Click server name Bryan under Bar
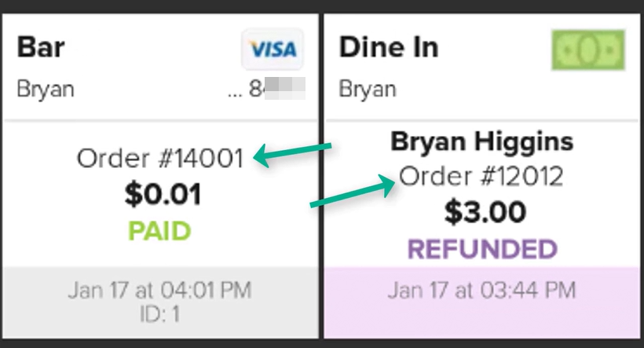644x348 pixels. tap(46, 89)
